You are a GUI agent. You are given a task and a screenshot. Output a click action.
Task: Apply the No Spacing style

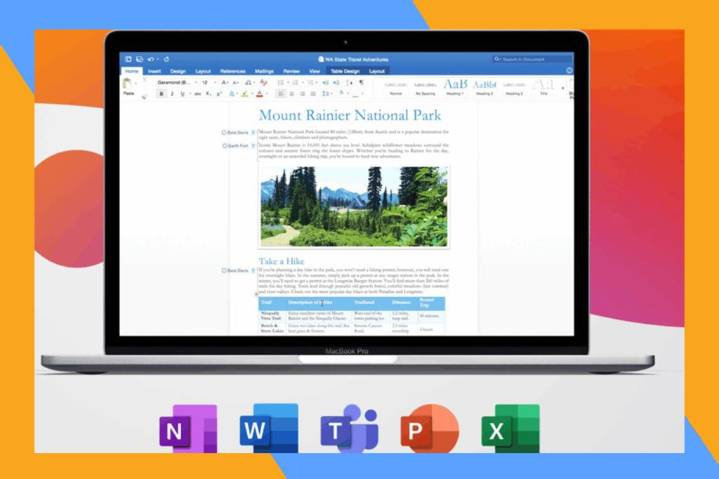point(425,88)
